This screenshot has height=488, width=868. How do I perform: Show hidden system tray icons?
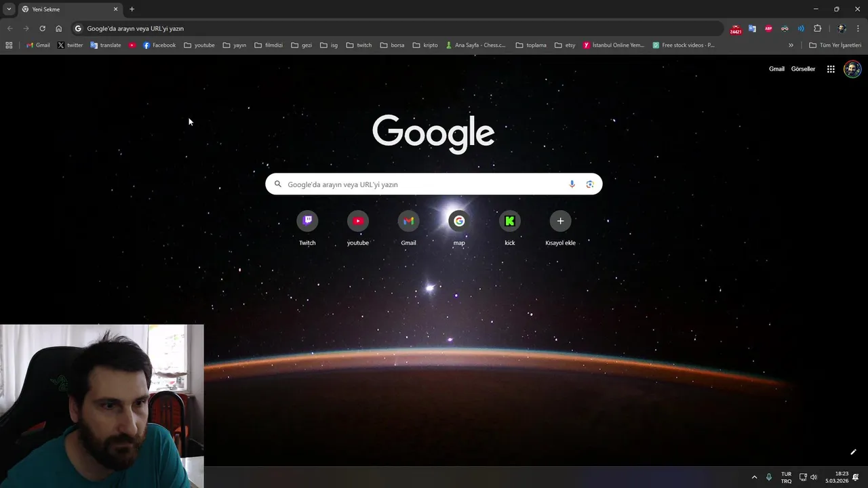click(754, 477)
